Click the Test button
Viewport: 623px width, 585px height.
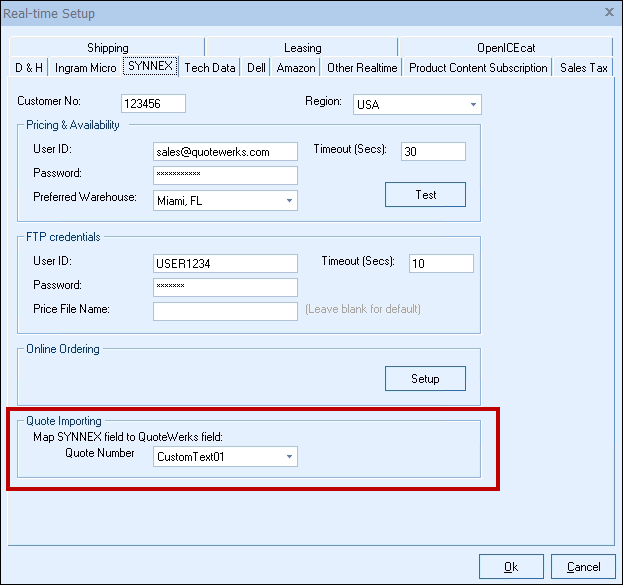tap(425, 195)
